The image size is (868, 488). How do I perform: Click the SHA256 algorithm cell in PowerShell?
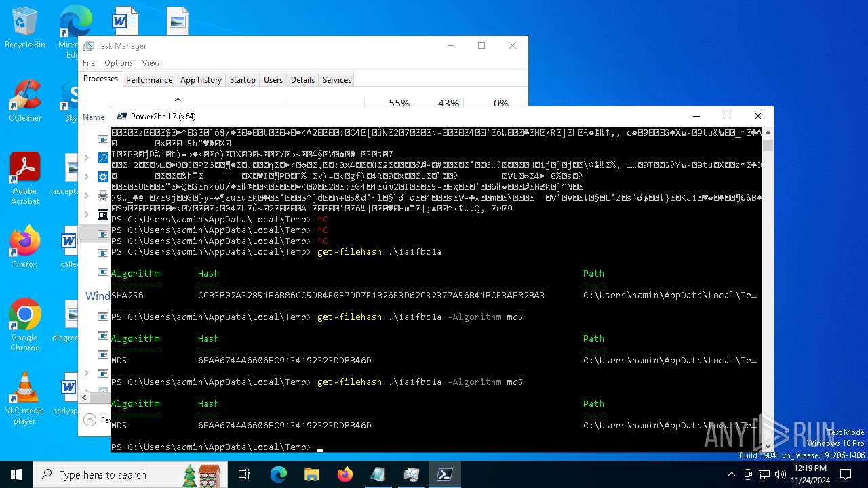(127, 296)
